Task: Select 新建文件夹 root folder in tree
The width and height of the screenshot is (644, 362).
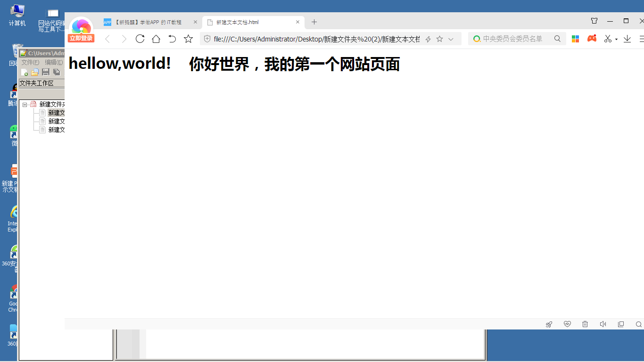Action: click(52, 104)
